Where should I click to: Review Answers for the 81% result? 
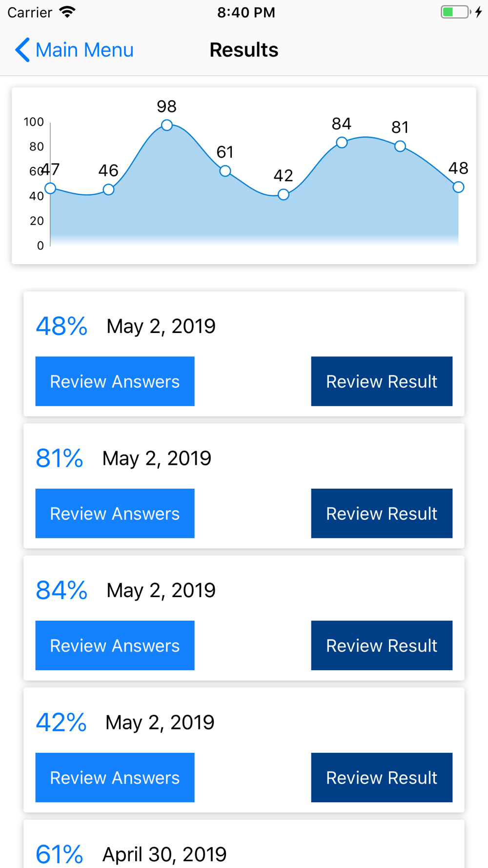tap(115, 514)
